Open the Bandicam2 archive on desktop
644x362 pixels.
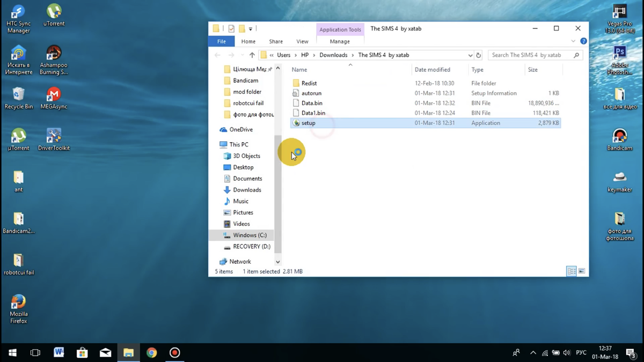click(19, 223)
